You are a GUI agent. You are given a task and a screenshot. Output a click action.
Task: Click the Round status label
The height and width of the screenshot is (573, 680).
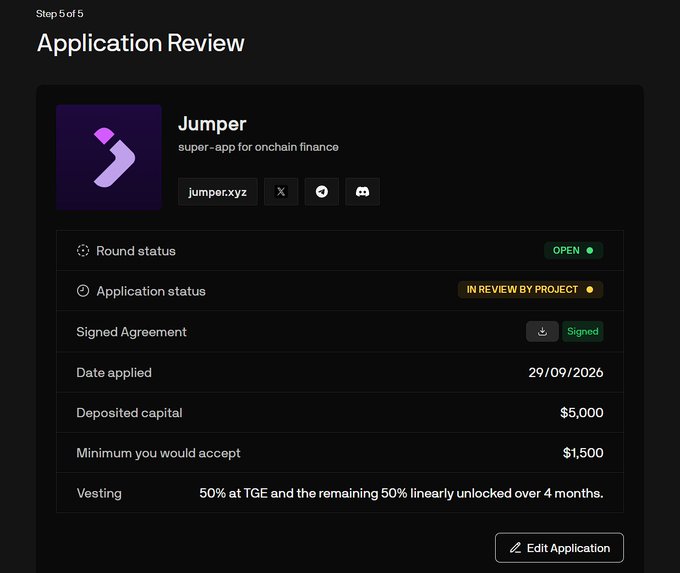click(136, 251)
